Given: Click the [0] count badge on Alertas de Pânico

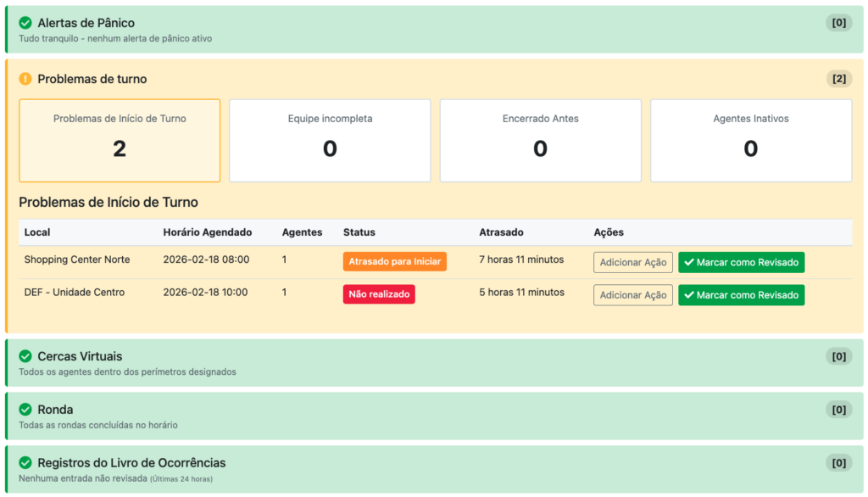Looking at the screenshot, I should tap(838, 23).
